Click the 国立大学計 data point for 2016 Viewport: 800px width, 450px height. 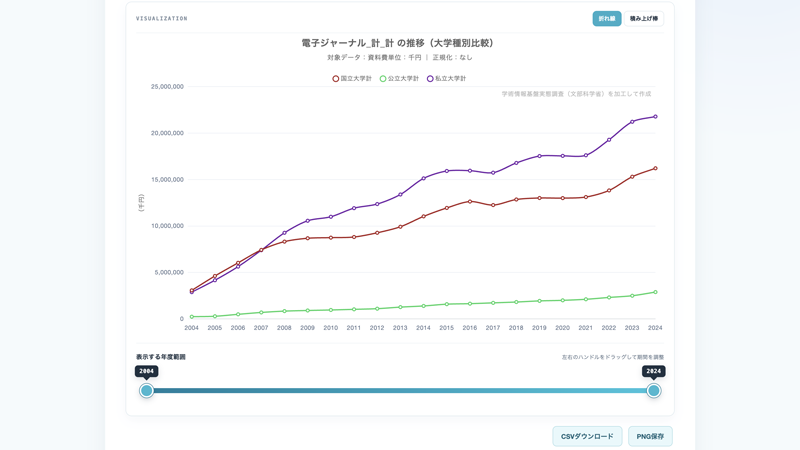coord(470,202)
